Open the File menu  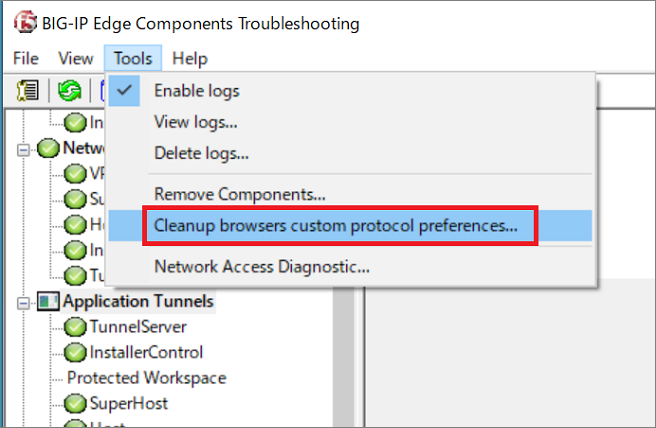26,58
